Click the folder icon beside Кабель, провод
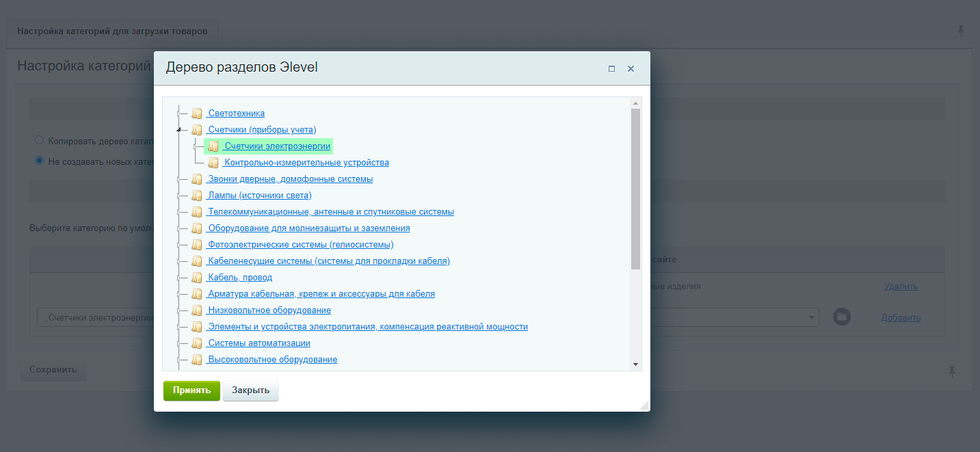Screen dimensions: 980x452 pyautogui.click(x=197, y=278)
